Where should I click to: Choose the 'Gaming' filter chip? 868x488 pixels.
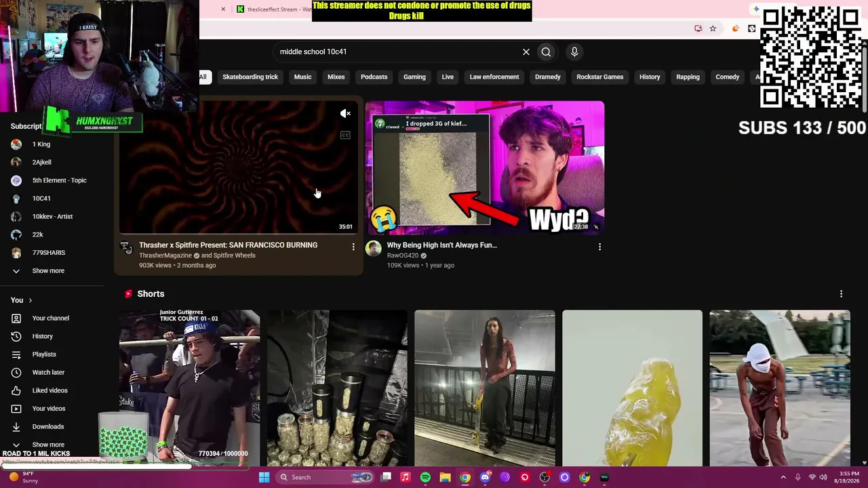pyautogui.click(x=414, y=77)
